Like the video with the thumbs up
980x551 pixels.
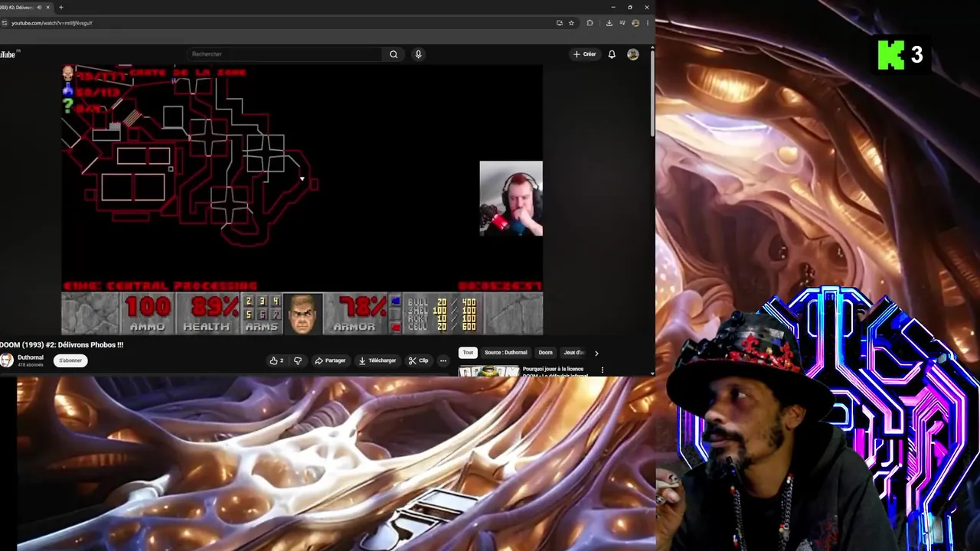276,360
